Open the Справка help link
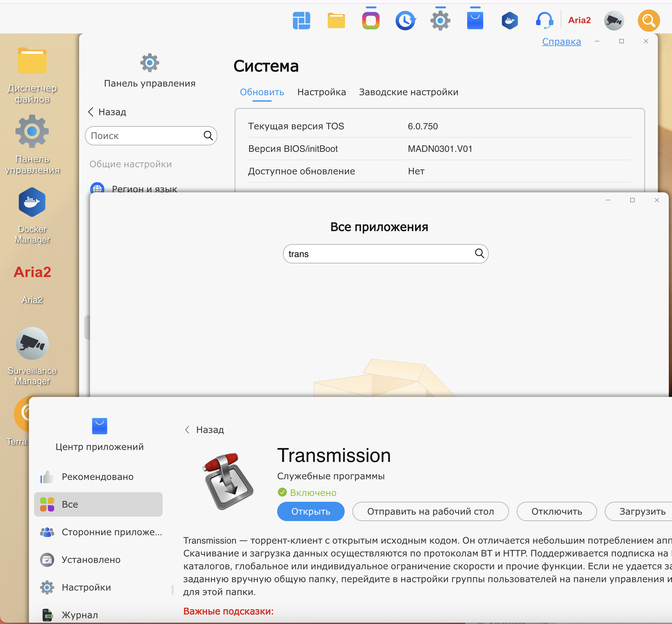This screenshot has width=672, height=624. click(561, 41)
